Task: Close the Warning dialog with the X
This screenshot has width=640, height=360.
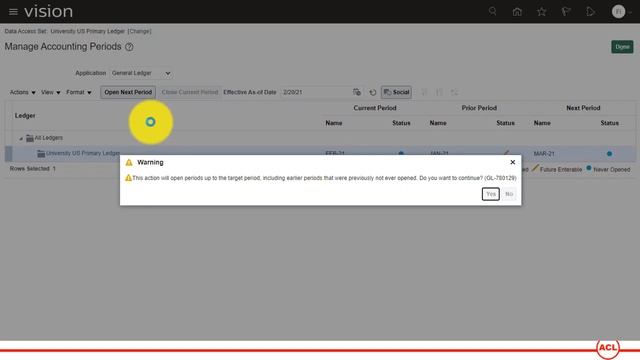Action: point(513,162)
